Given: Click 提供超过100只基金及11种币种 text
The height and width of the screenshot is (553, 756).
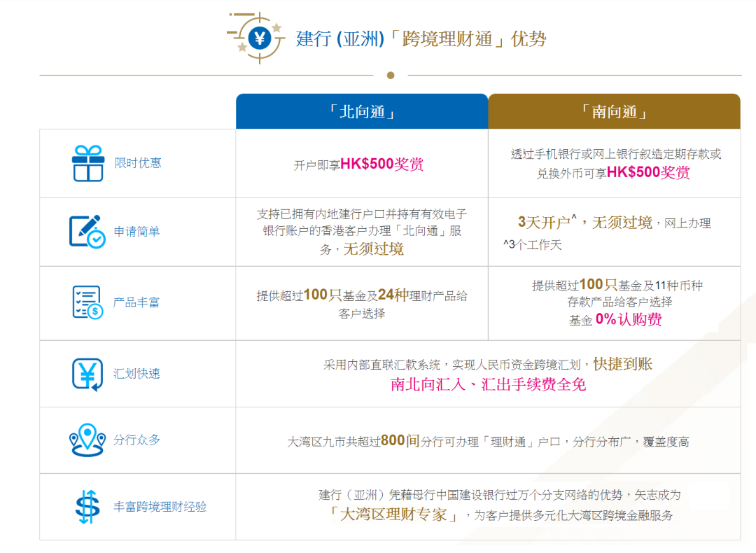Looking at the screenshot, I should tap(617, 285).
